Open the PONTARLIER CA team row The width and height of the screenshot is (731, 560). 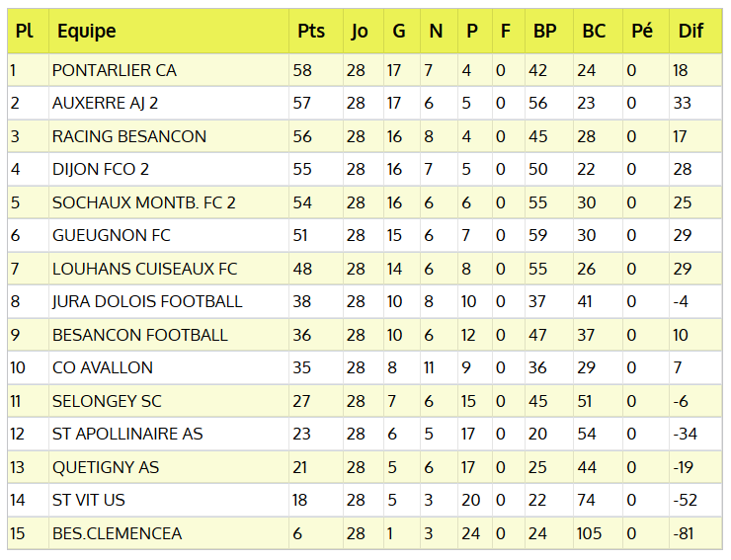pos(115,71)
